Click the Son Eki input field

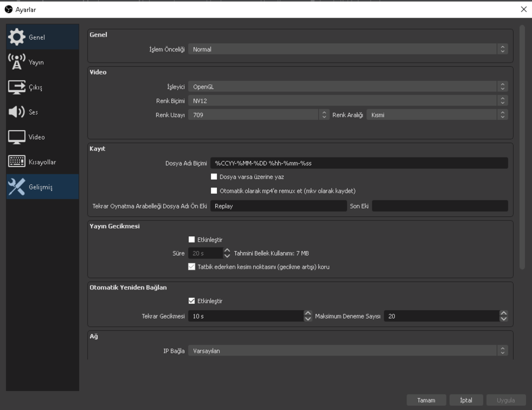tap(440, 206)
